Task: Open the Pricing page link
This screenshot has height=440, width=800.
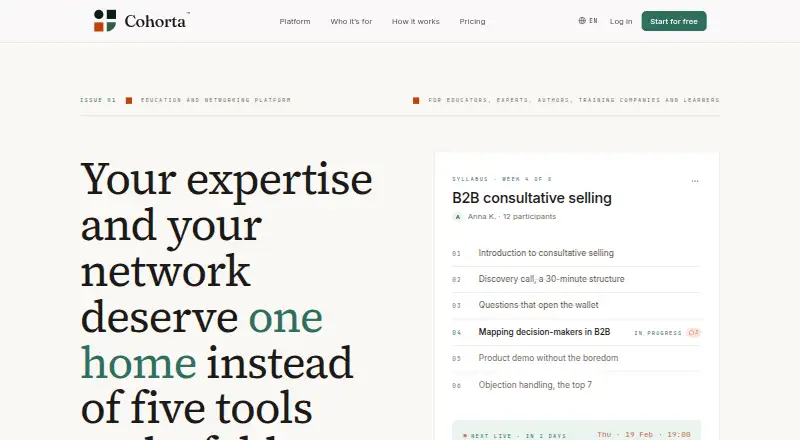Action: pyautogui.click(x=472, y=21)
